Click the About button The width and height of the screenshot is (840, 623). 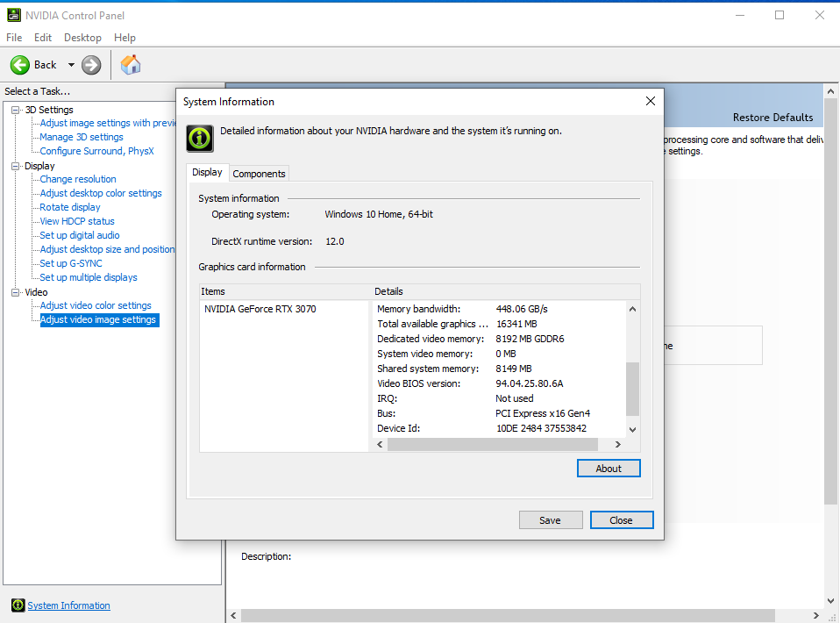[609, 469]
